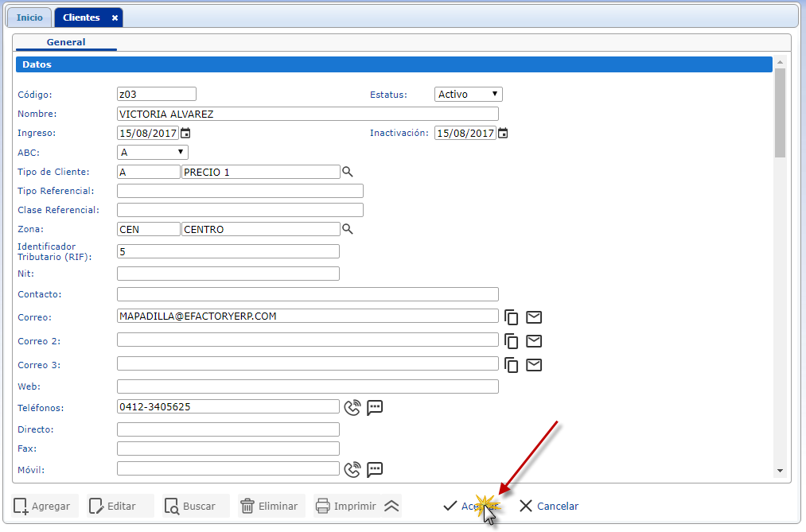Focus the Zona code field CEN
806x532 pixels.
click(149, 229)
